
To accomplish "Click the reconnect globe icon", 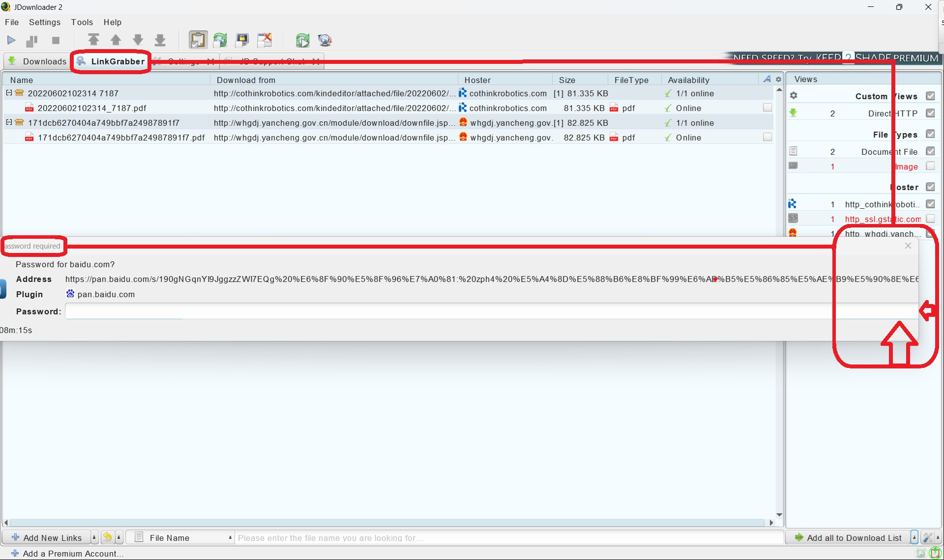I will click(x=324, y=40).
